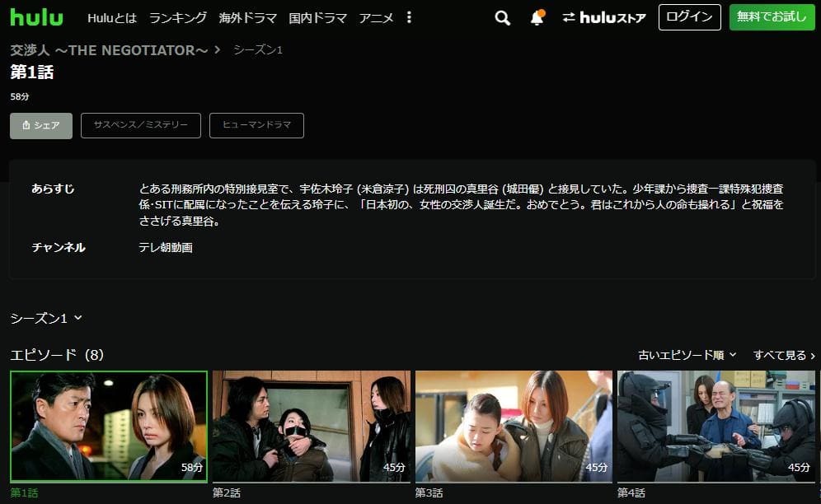
Task: Click the すべて見る link
Action: tap(784, 355)
